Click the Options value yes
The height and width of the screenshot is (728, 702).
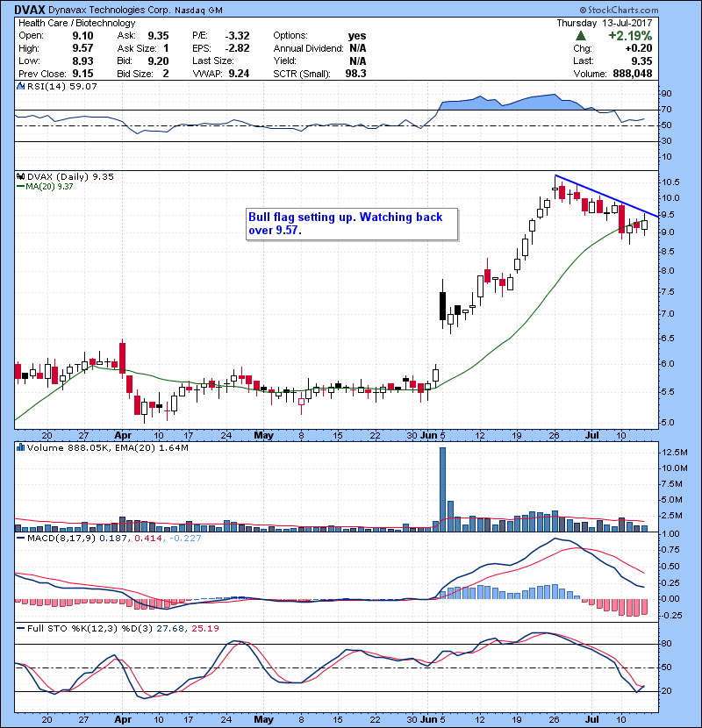pyautogui.click(x=357, y=36)
